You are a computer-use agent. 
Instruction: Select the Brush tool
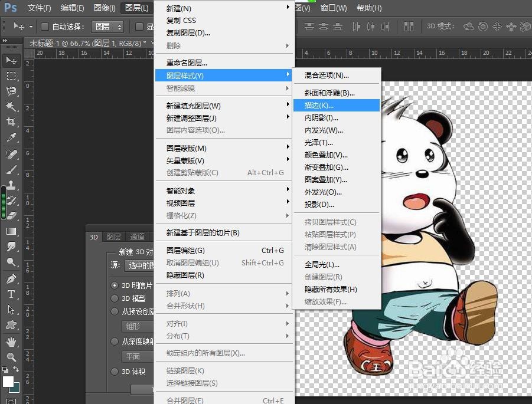tap(11, 170)
